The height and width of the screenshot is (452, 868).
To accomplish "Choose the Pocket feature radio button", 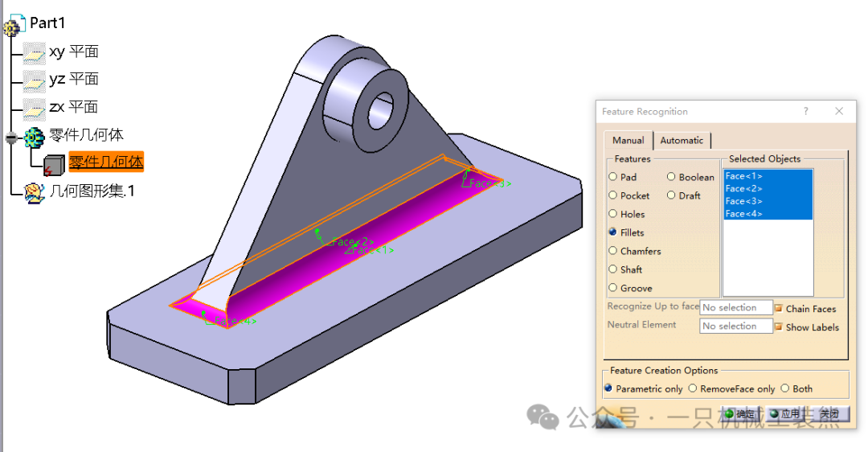I will [x=612, y=195].
